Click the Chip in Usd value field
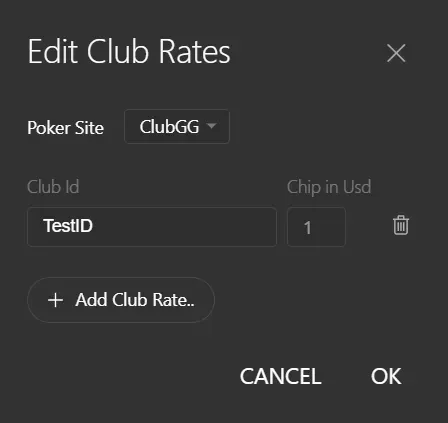448x423 pixels. [x=316, y=227]
